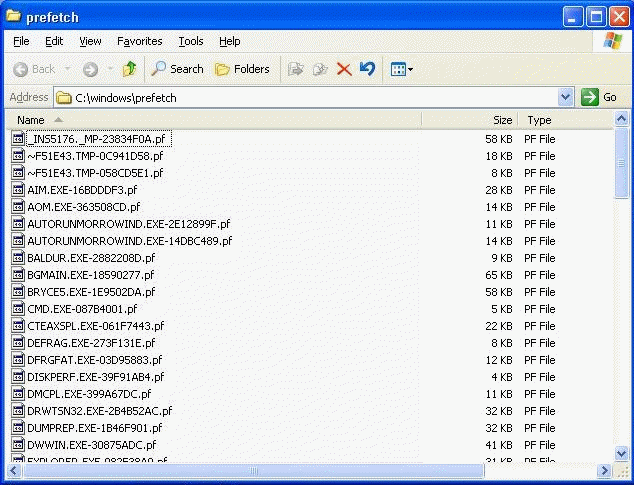Select the icon of AIM.EXE-16BDDDF3.pf
Screen dimensions: 634x485
click(18, 190)
